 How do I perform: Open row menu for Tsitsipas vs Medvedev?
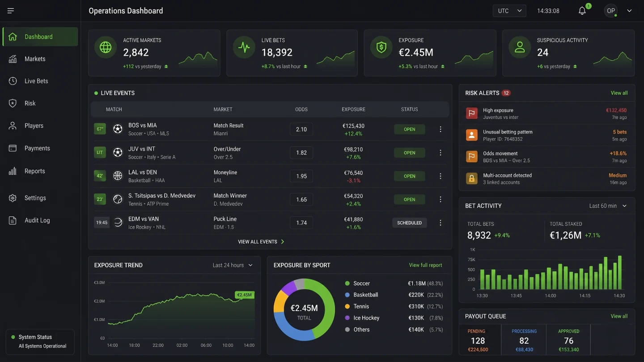point(441,199)
